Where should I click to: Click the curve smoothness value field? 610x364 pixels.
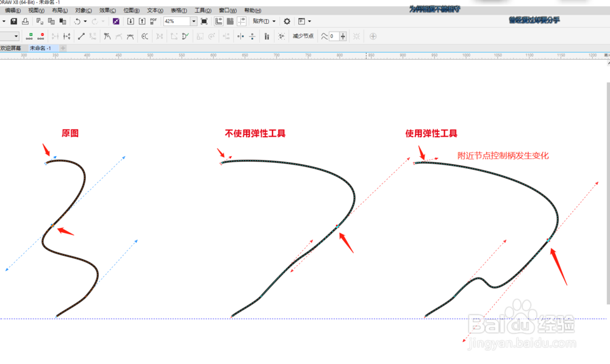point(334,36)
